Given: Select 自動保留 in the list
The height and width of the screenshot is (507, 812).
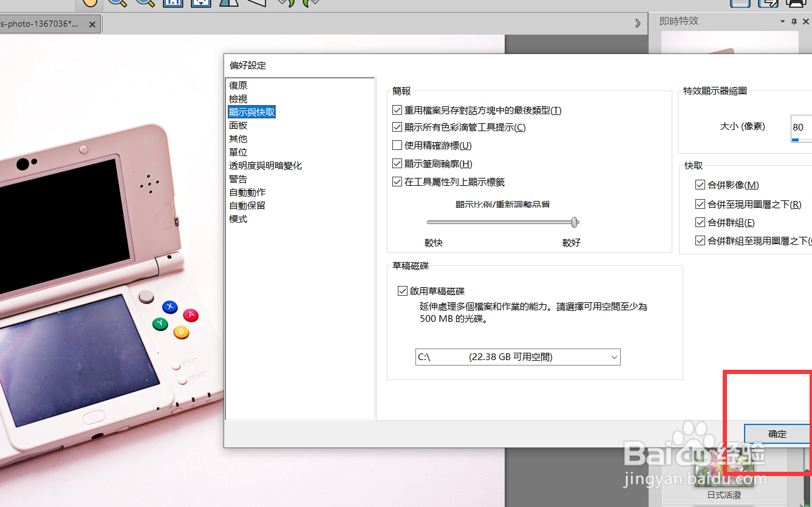Looking at the screenshot, I should [x=247, y=205].
